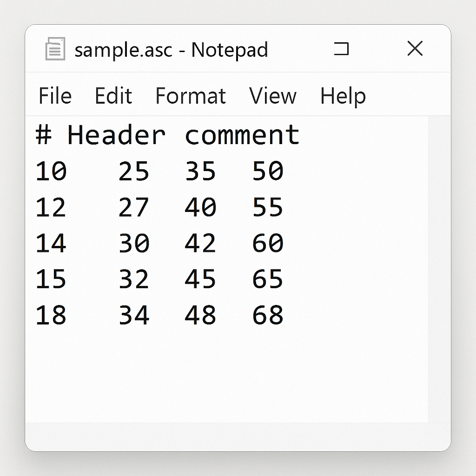Open the Edit menu

(113, 96)
